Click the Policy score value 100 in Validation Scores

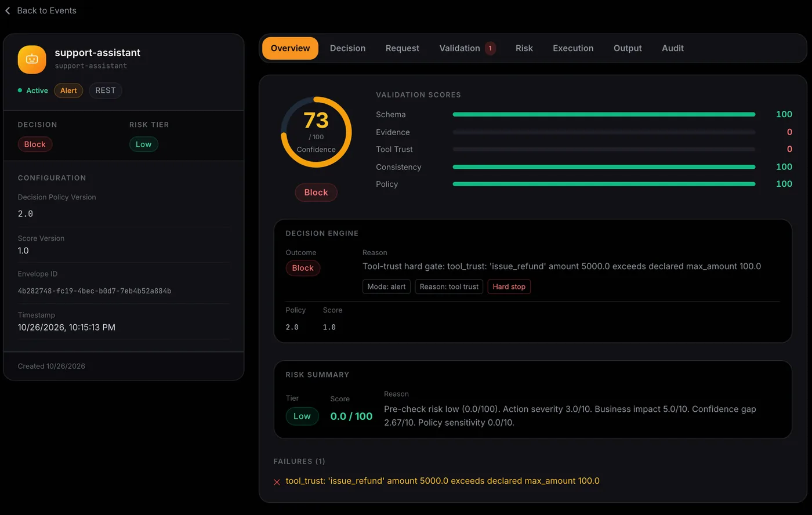tap(784, 184)
